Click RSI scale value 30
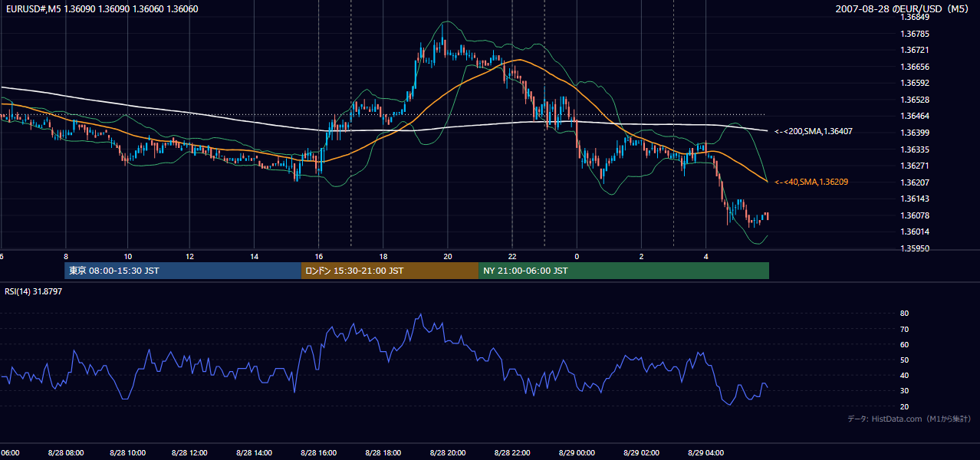The width and height of the screenshot is (980, 460). pyautogui.click(x=904, y=390)
